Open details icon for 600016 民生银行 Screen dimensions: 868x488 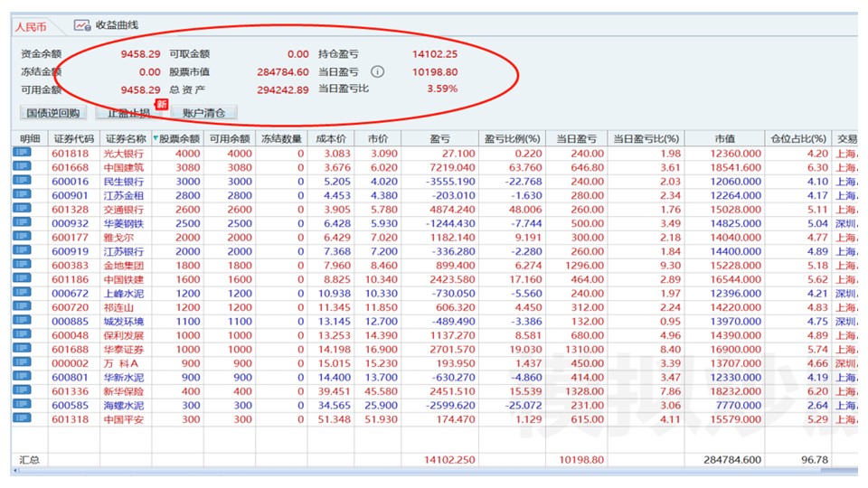pyautogui.click(x=22, y=181)
